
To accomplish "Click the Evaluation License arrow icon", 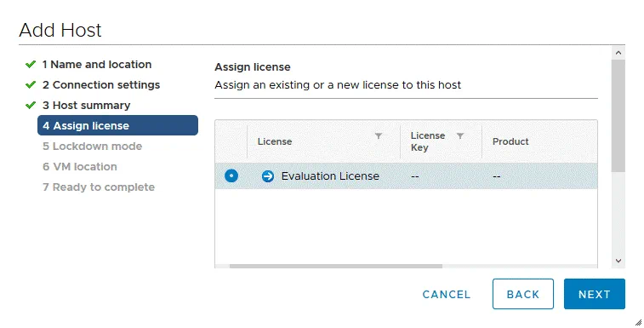I will click(x=268, y=176).
